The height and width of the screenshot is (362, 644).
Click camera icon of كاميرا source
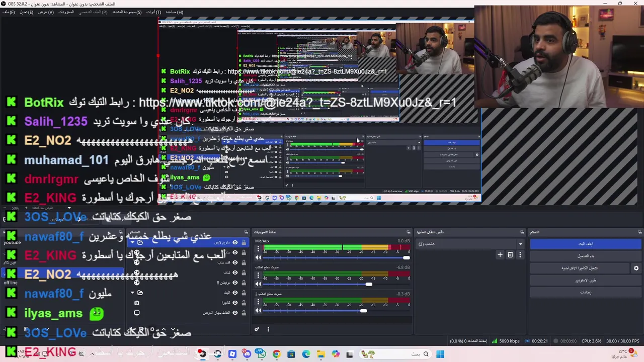click(x=137, y=303)
